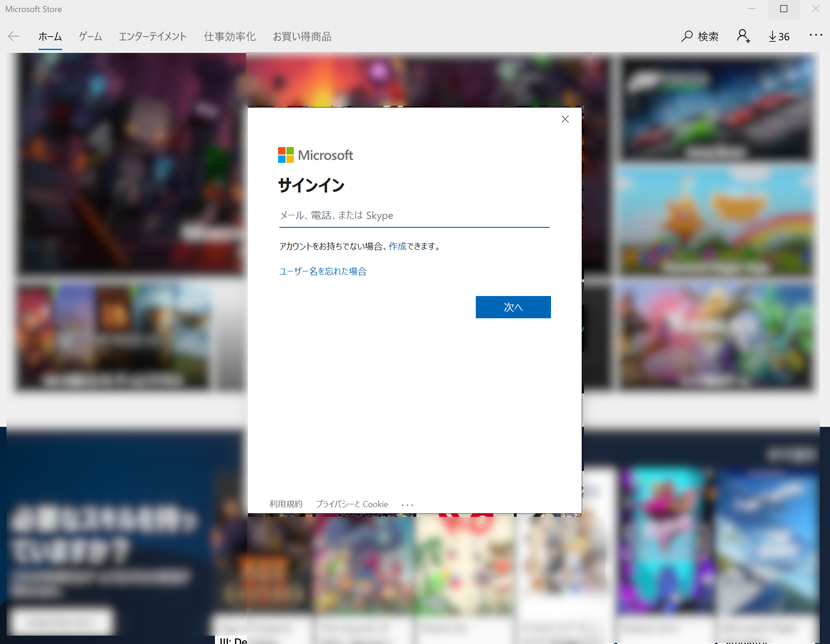Maximize the Microsoft Store window

(x=784, y=9)
